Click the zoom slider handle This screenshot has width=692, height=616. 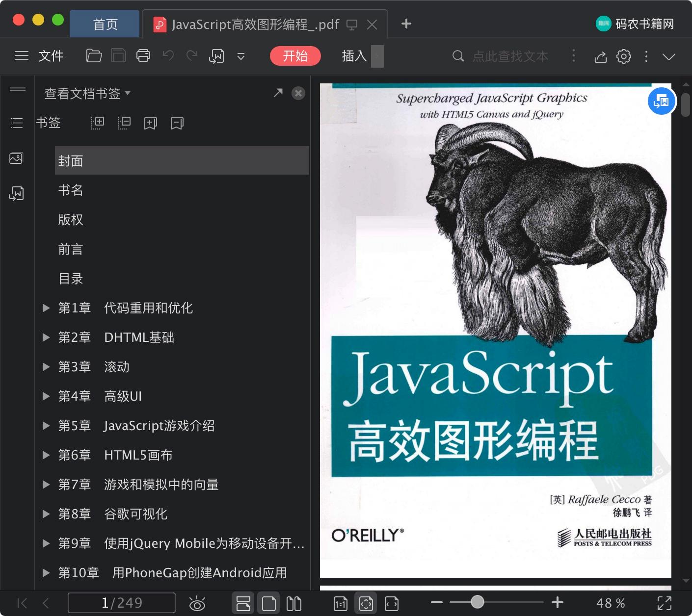(x=478, y=602)
